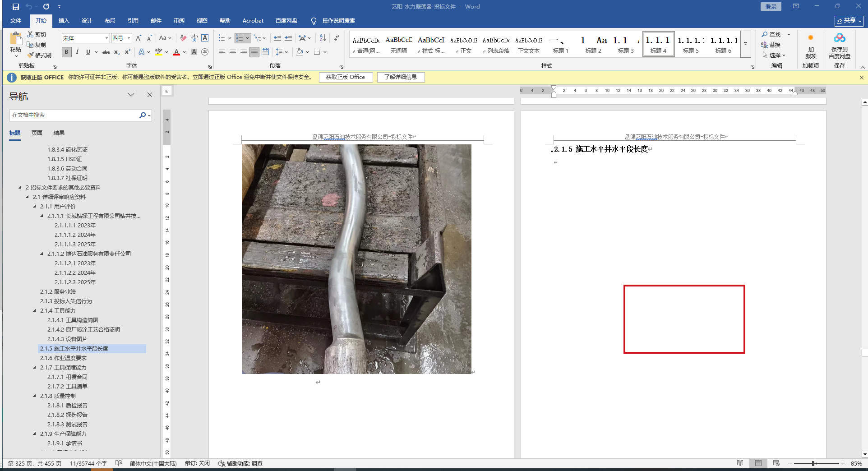Click the sort A-Z icon
Viewport: 868px width, 471px height.
[x=323, y=38]
